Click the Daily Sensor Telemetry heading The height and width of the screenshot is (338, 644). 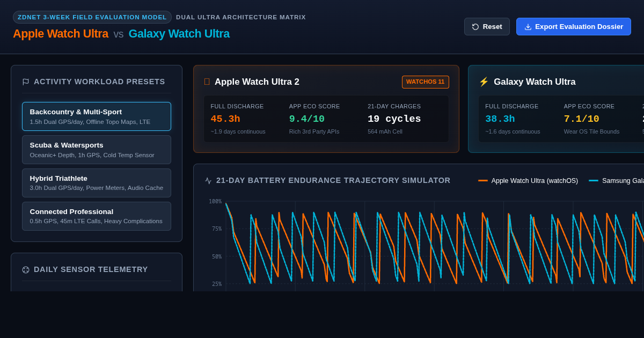pos(91,269)
